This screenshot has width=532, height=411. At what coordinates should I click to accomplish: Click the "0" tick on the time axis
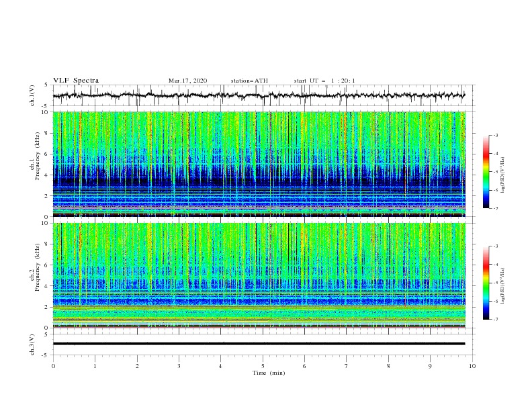tap(53, 366)
